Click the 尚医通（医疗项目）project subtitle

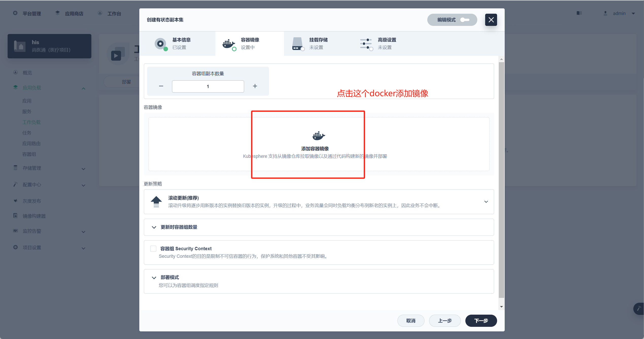point(51,50)
